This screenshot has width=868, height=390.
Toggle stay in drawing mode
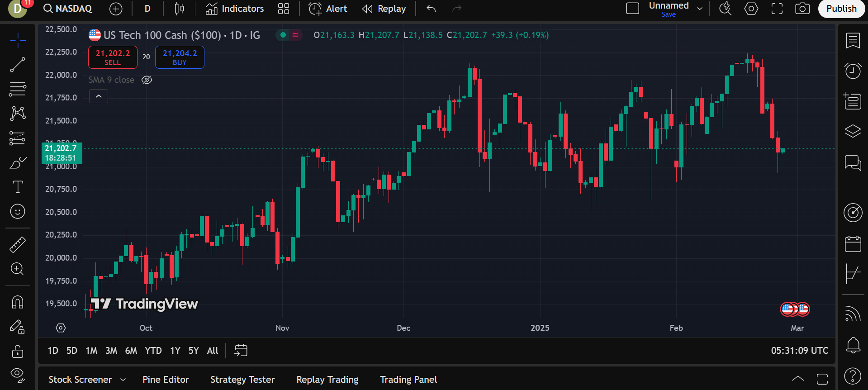click(18, 326)
